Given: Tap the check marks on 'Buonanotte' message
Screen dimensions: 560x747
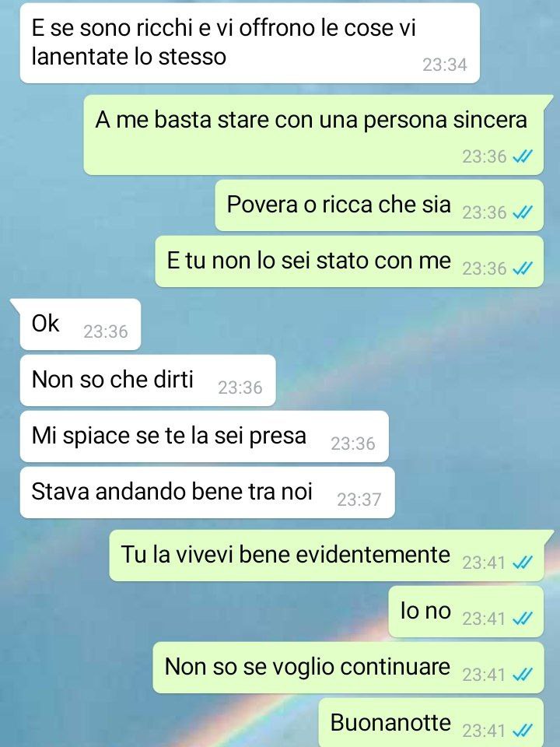Looking at the screenshot, I should click(523, 731).
